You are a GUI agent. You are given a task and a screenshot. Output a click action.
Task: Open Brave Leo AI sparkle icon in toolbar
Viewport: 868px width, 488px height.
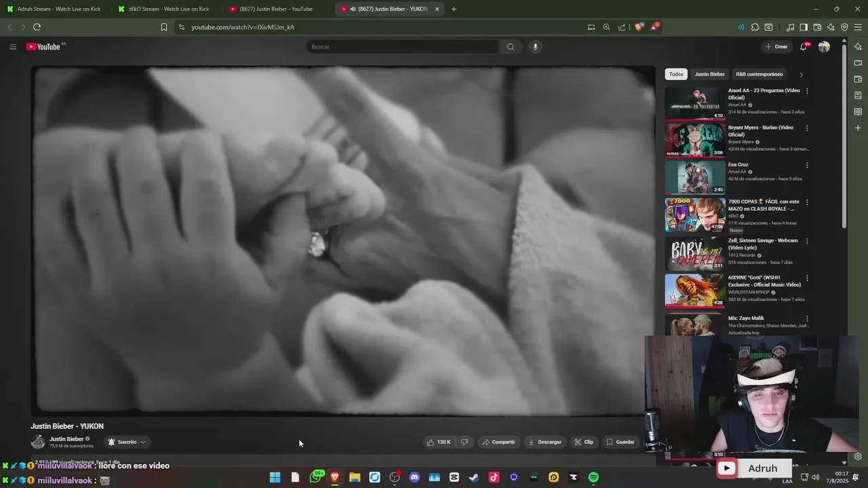point(831,27)
